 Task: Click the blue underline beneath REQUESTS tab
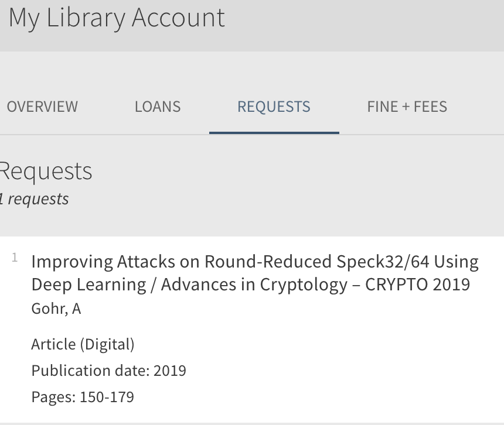[x=274, y=132]
